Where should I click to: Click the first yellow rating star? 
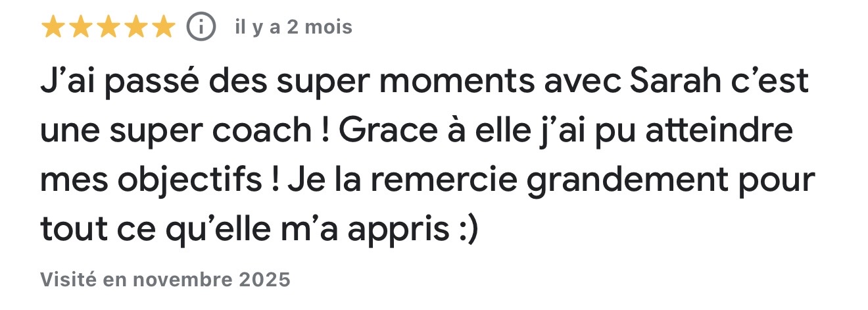pyautogui.click(x=53, y=27)
